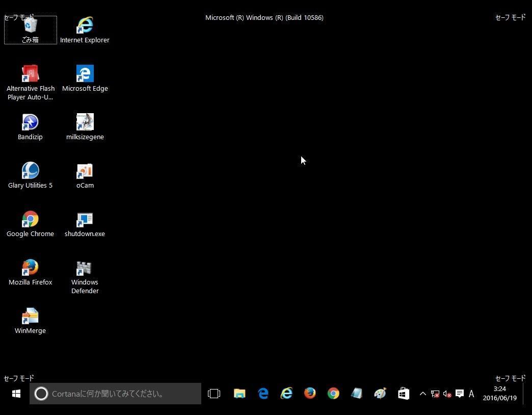Select the ごみ箱 Recycle Bin desktop icon
Viewport: 532px width, 415px height.
[30, 30]
